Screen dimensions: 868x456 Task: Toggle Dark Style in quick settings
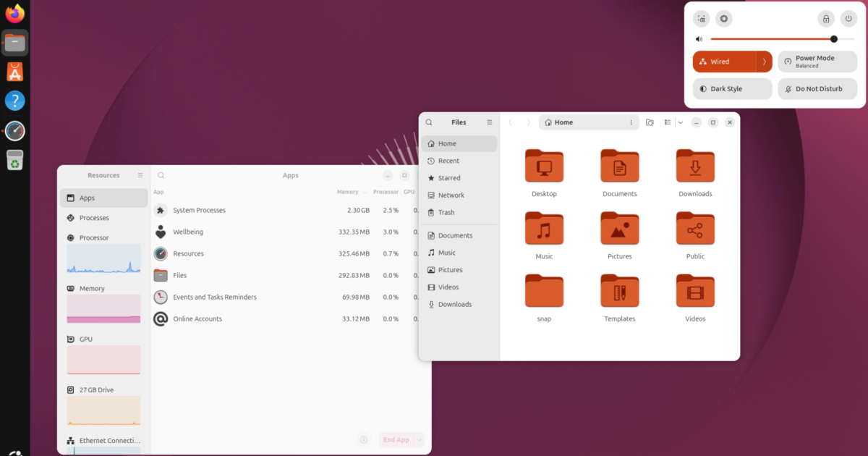point(732,89)
